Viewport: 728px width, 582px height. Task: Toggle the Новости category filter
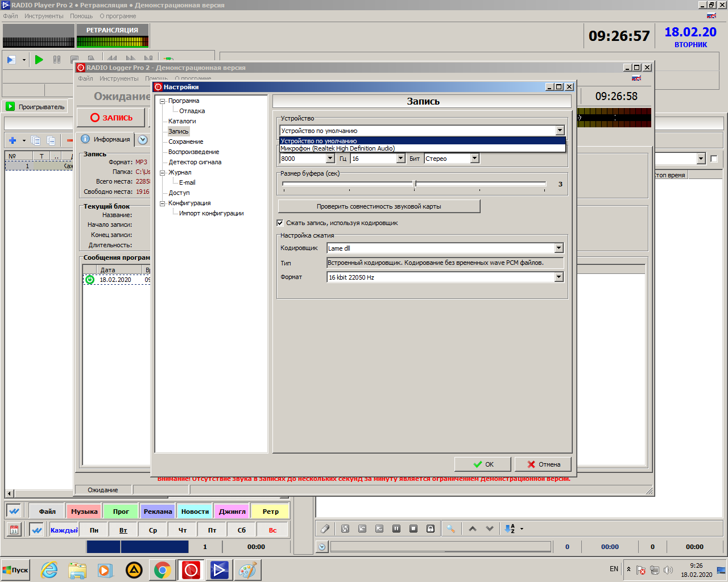pyautogui.click(x=195, y=512)
